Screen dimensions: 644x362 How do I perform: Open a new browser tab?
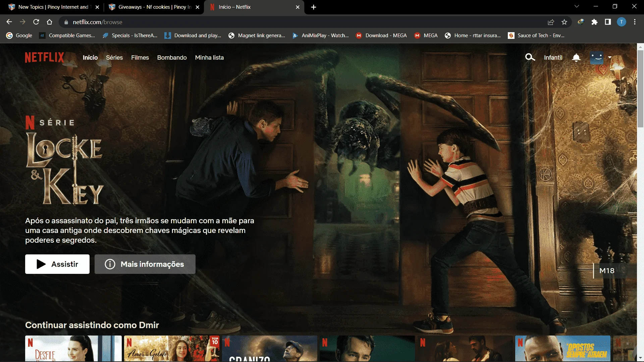314,7
